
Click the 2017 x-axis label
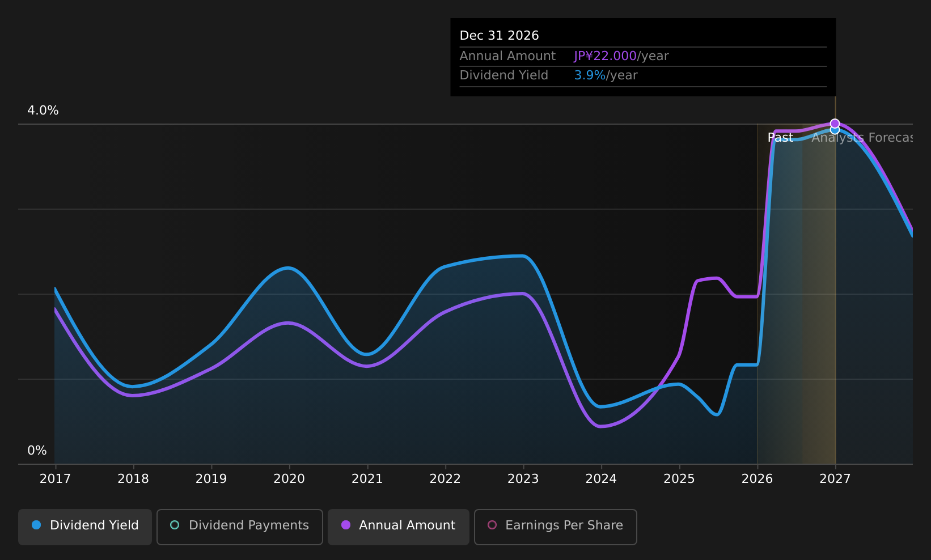click(x=55, y=479)
